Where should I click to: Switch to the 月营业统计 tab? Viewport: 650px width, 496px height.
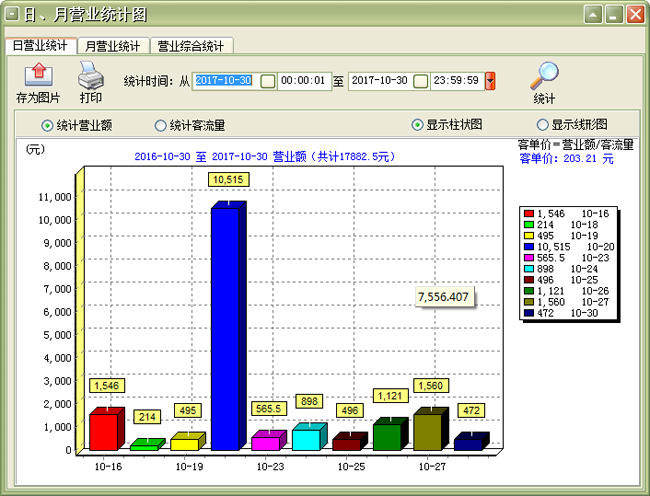[112, 46]
